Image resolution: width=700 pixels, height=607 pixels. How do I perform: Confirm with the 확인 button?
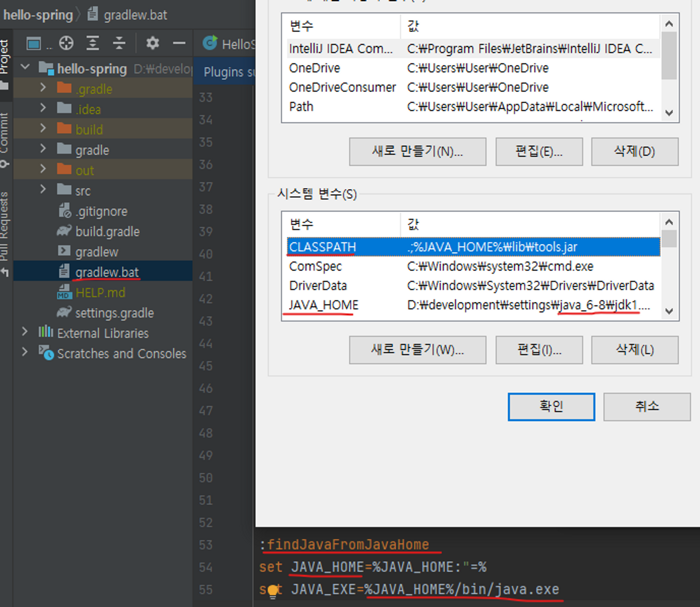pos(551,407)
